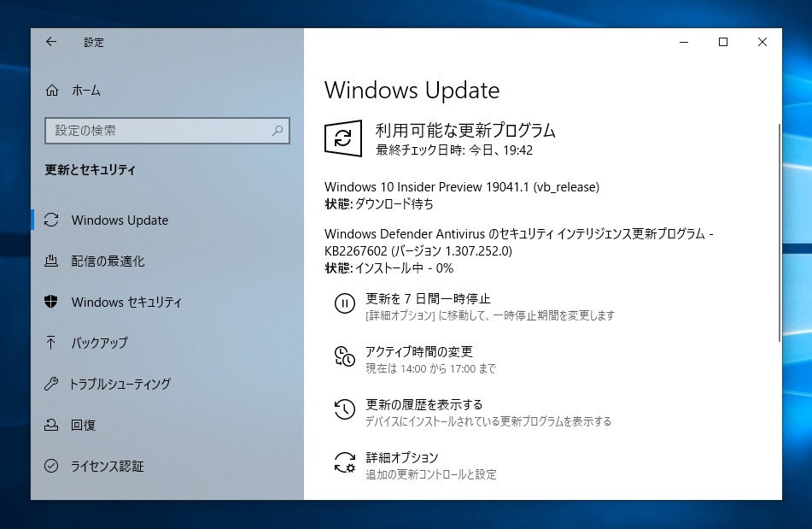Click the vertical scrollbar of the update pane

coord(779,232)
